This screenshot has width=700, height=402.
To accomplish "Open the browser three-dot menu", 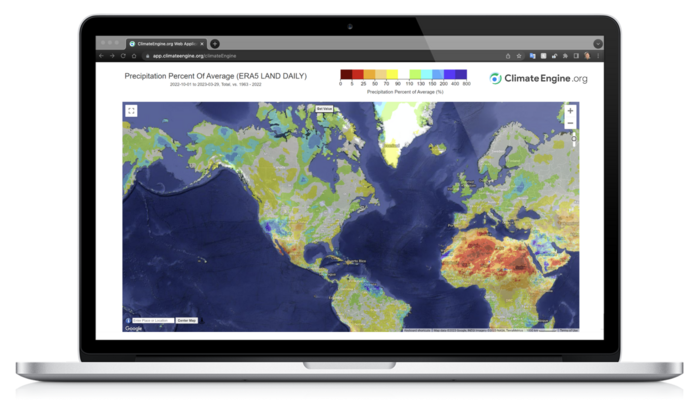I will click(596, 55).
